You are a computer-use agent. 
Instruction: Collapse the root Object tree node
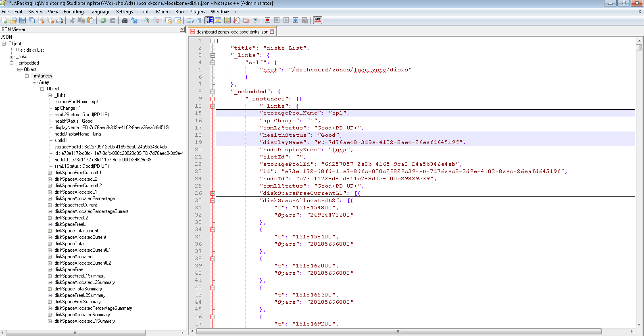click(x=4, y=44)
